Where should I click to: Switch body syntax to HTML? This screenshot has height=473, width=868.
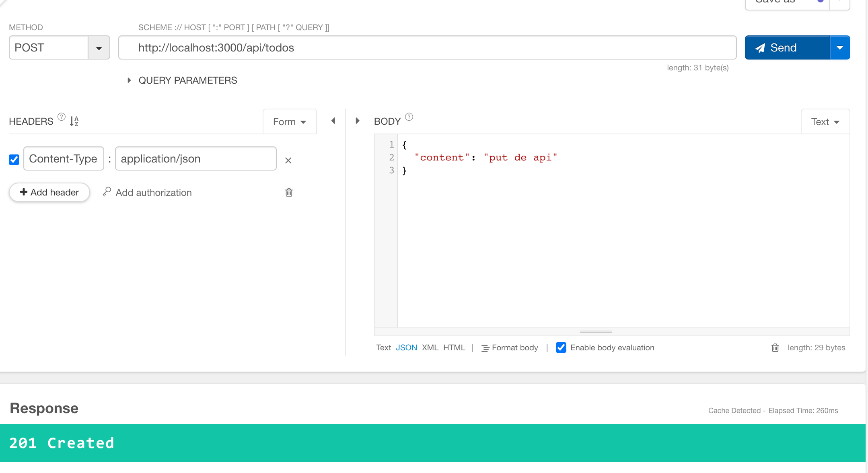pos(454,348)
